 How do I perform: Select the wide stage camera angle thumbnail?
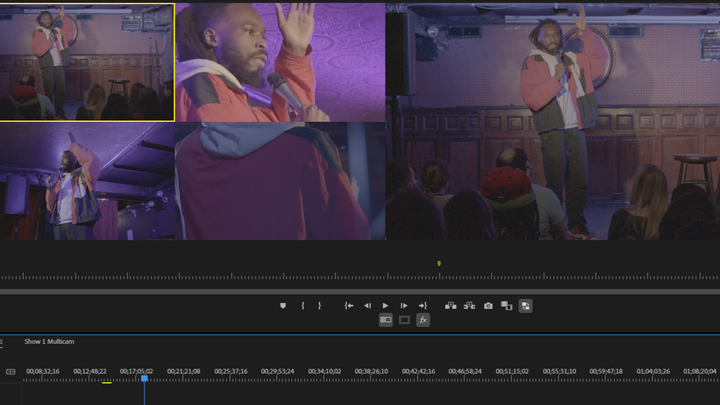pyautogui.click(x=87, y=62)
